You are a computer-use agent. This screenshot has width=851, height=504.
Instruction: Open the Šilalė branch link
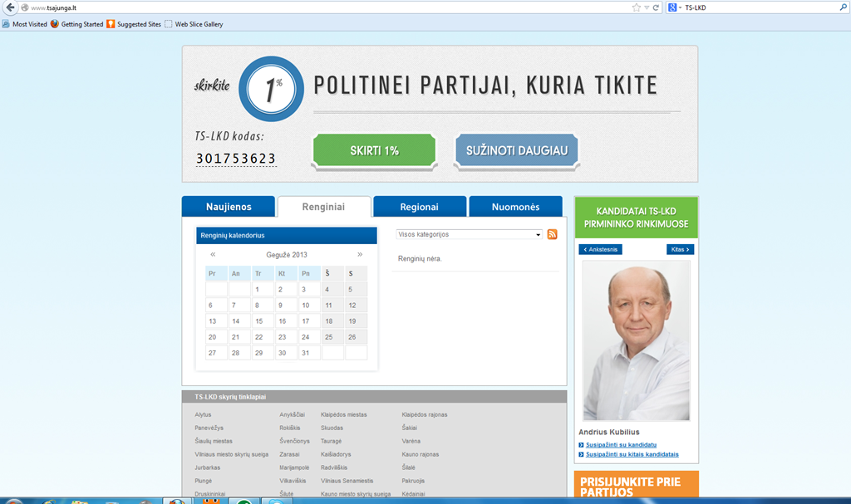pos(408,467)
